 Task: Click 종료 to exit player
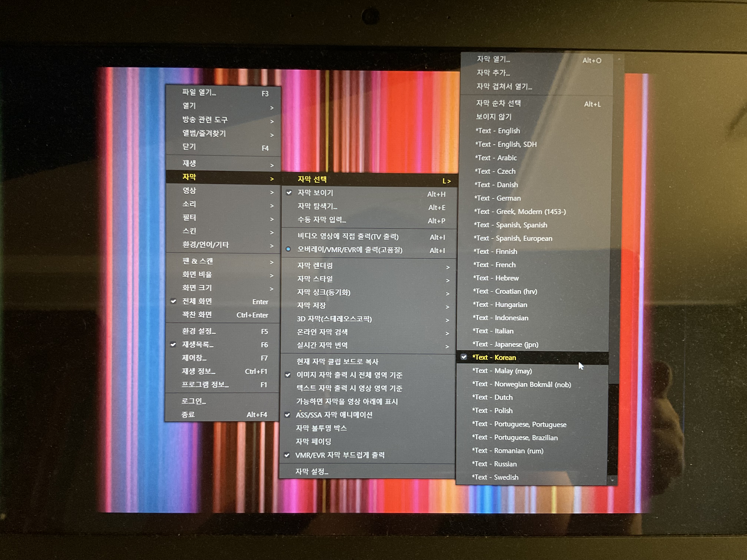pos(222,414)
